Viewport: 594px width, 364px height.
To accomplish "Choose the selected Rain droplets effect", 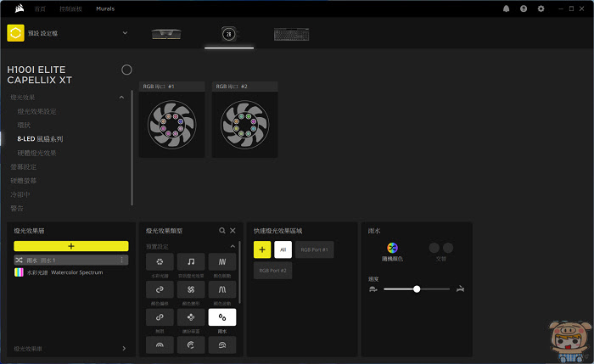I will 222,317.
